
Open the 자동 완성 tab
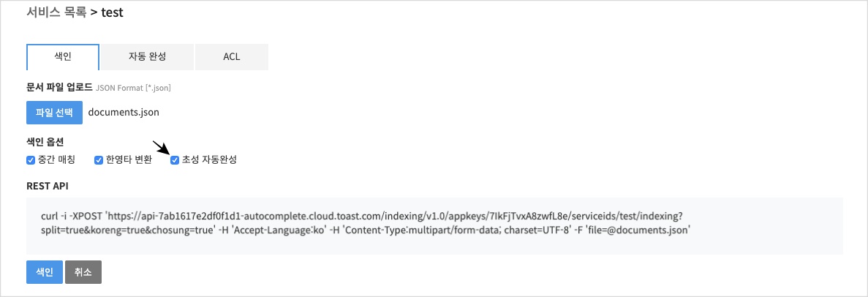tap(147, 56)
